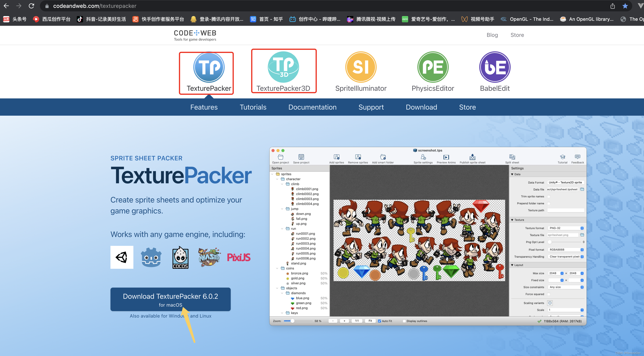Open the BabelEdit product icon
Screen dimensions: 644x356
495,67
